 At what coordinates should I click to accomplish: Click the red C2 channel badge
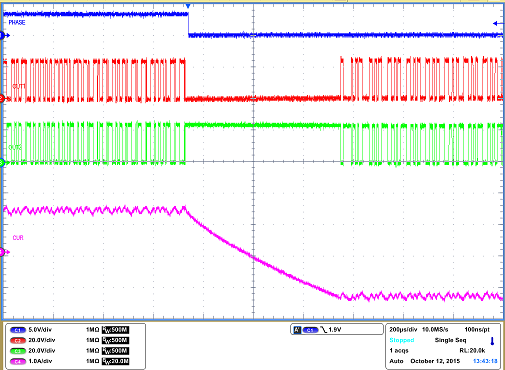[x=18, y=340]
